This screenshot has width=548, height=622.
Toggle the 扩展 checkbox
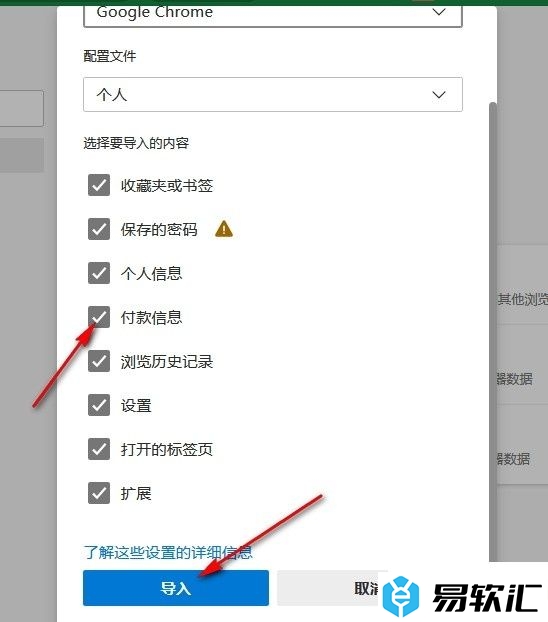[x=99, y=493]
